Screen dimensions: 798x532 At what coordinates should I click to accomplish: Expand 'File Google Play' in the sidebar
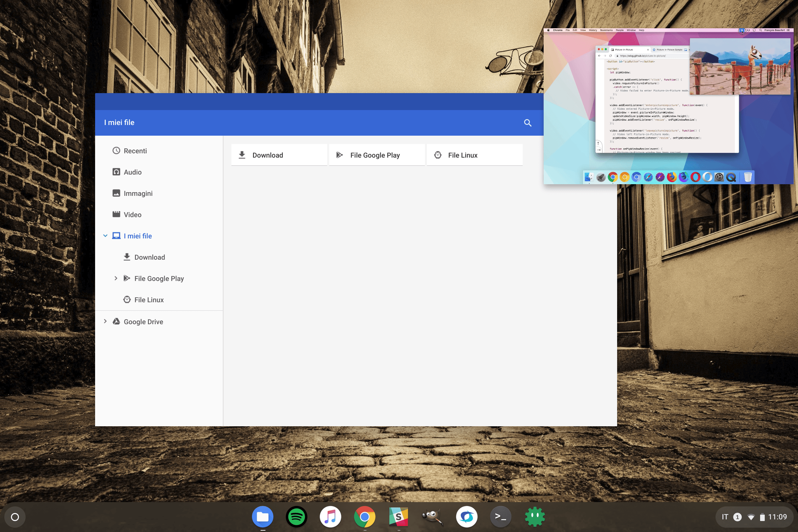pyautogui.click(x=116, y=278)
